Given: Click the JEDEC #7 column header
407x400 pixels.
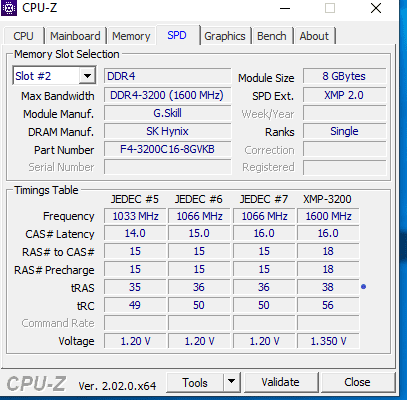Looking at the screenshot, I should (x=264, y=199).
